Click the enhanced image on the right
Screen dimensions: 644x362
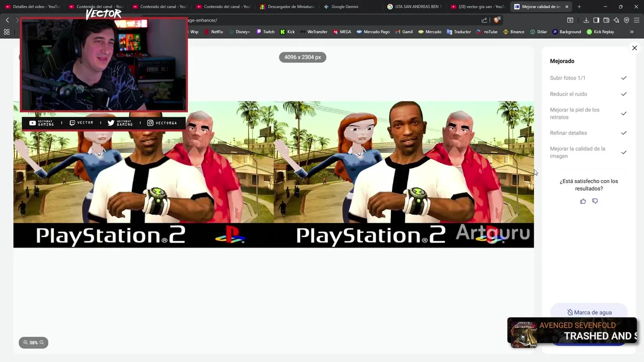(x=404, y=174)
